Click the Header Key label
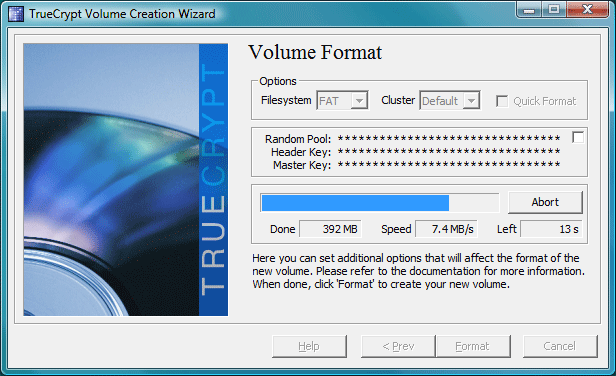616x376 pixels. (301, 152)
